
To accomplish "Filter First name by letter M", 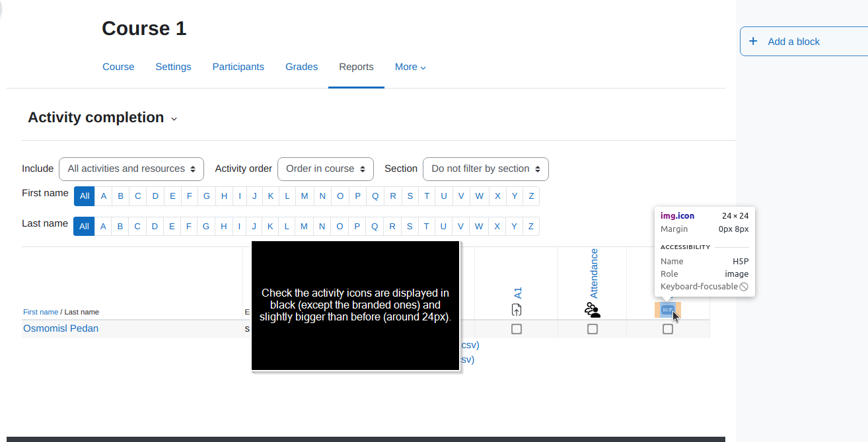I will [x=304, y=196].
